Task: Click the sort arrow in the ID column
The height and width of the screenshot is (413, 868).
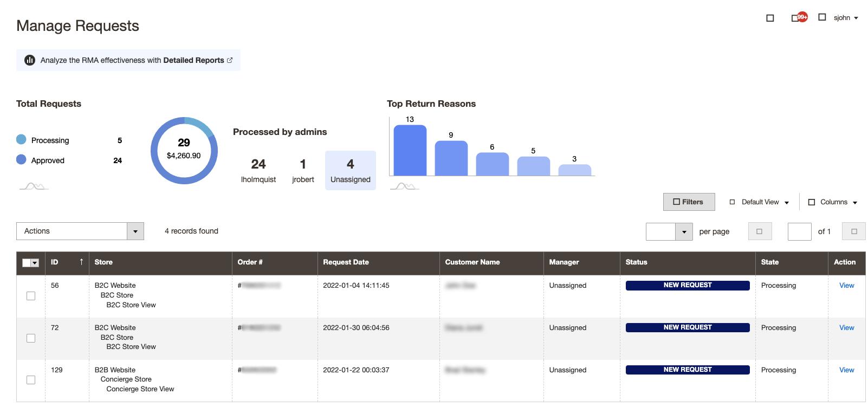Action: (81, 262)
